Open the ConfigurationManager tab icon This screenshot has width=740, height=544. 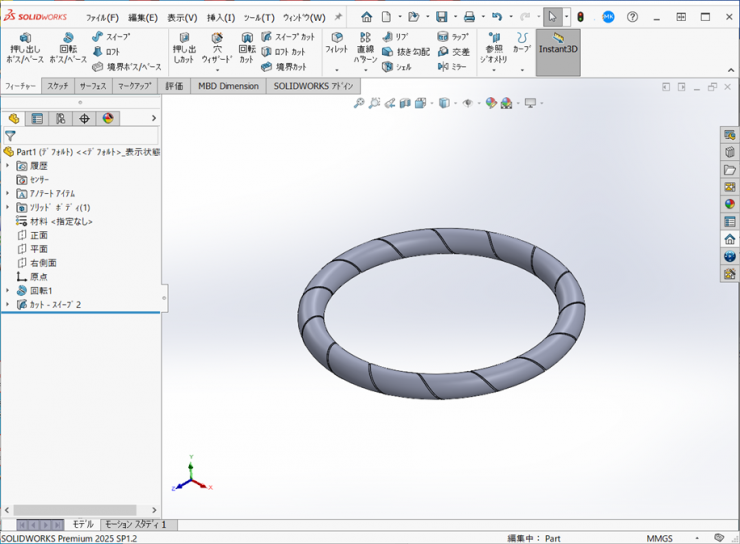coord(61,118)
